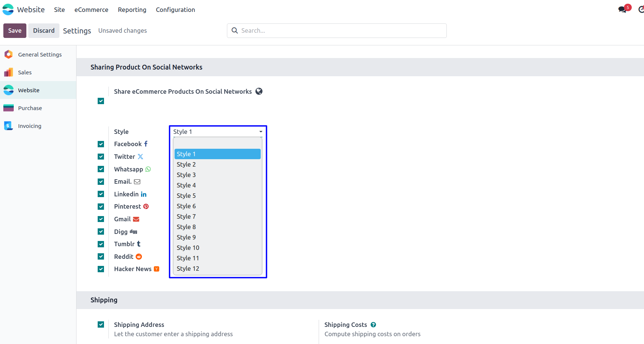Save the settings changes
This screenshot has height=344, width=644.
(x=15, y=30)
